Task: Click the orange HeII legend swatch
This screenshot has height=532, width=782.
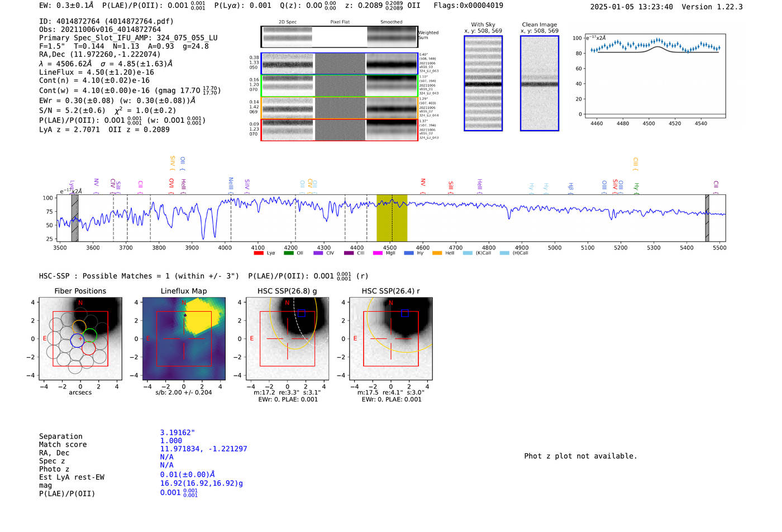Action: tap(437, 253)
